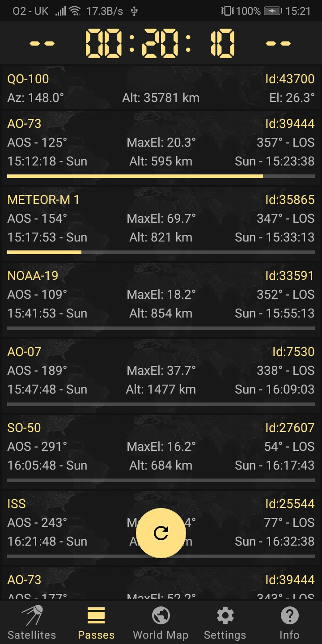The height and width of the screenshot is (644, 322).
Task: Select the Passes list icon
Action: (x=96, y=615)
